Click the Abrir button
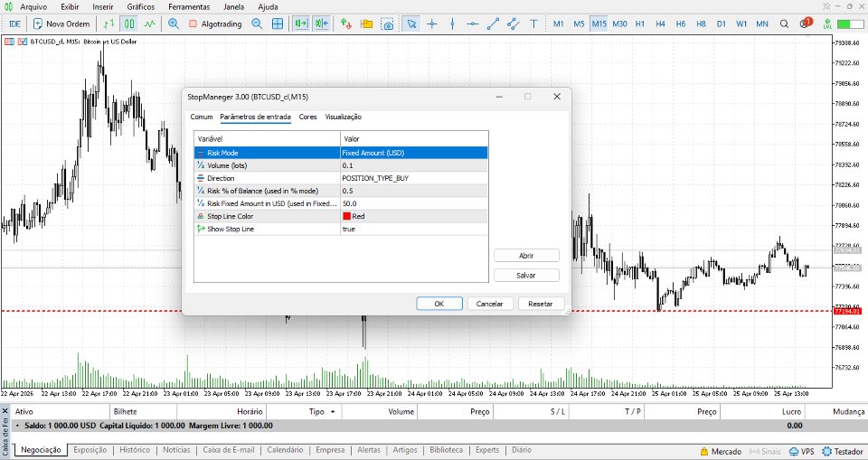Screen dimensions: 868x460 coord(526,256)
